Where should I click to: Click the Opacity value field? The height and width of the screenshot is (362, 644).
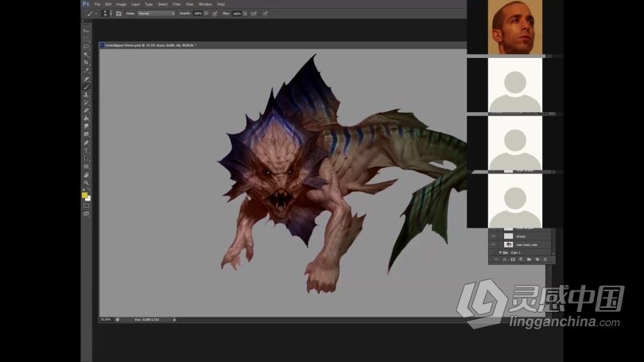coord(198,14)
